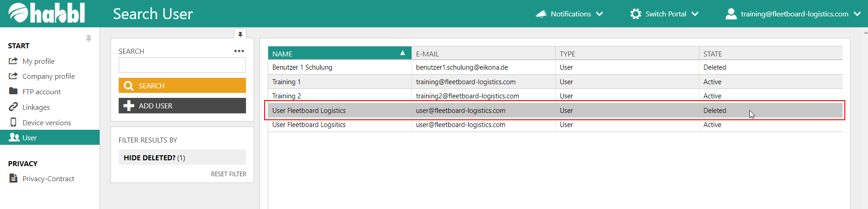The width and height of the screenshot is (868, 209).
Task: Expand the Switch Portal dropdown
Action: (x=695, y=14)
